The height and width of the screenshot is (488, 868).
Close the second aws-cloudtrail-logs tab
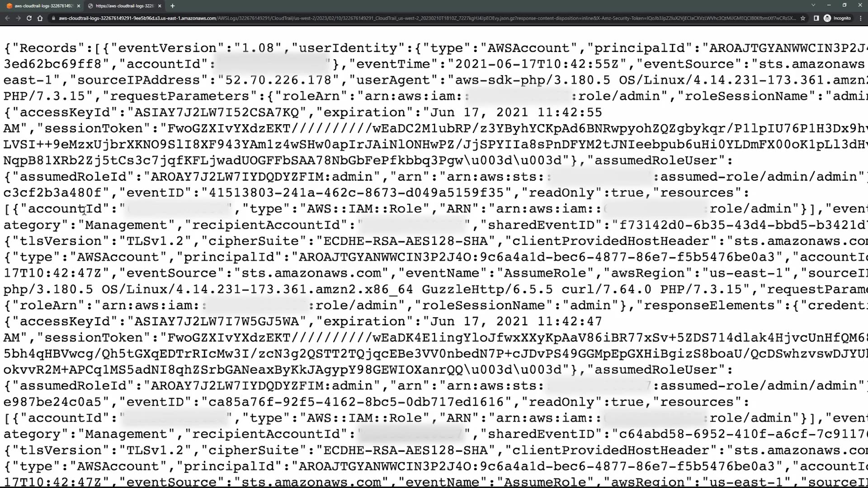(x=160, y=6)
